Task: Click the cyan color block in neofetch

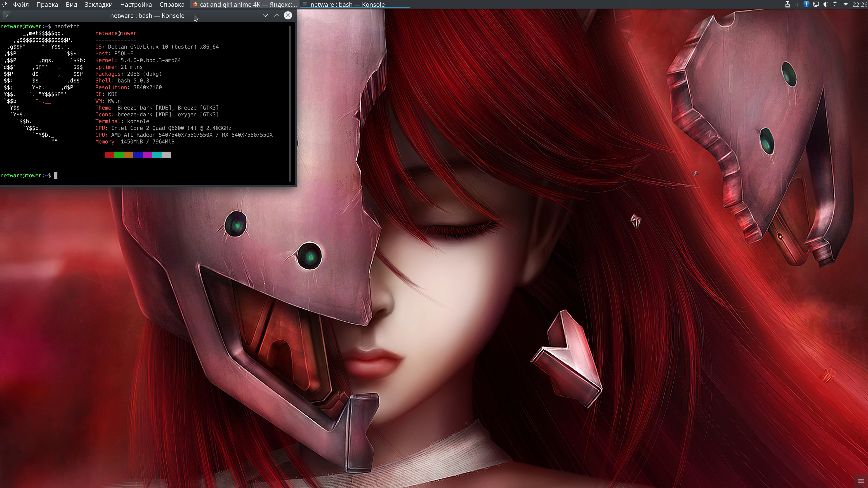Action: point(157,155)
